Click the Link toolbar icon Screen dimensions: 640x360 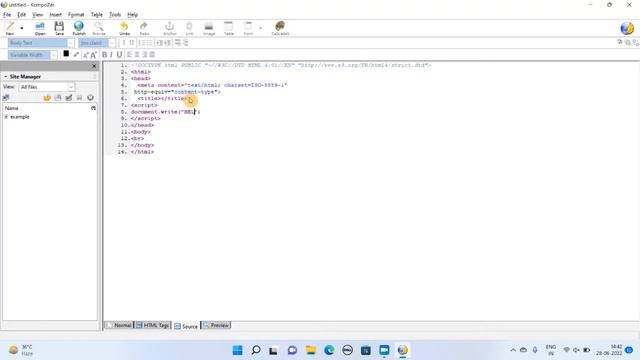(x=189, y=28)
